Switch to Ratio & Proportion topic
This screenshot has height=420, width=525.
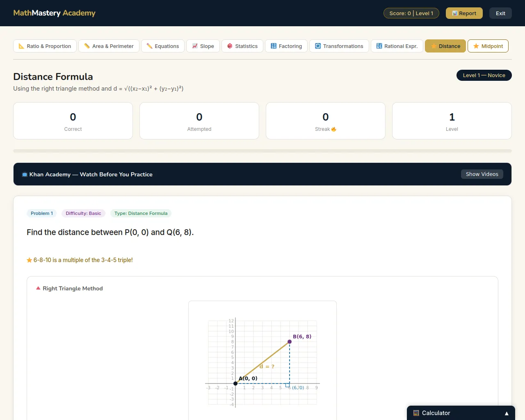click(x=45, y=46)
